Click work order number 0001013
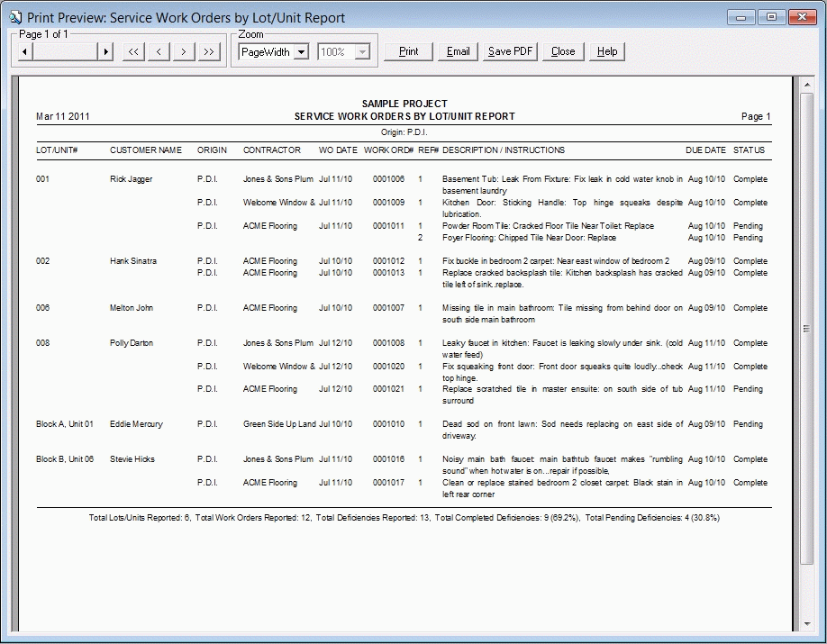Screen dimensions: 827x644 point(388,273)
